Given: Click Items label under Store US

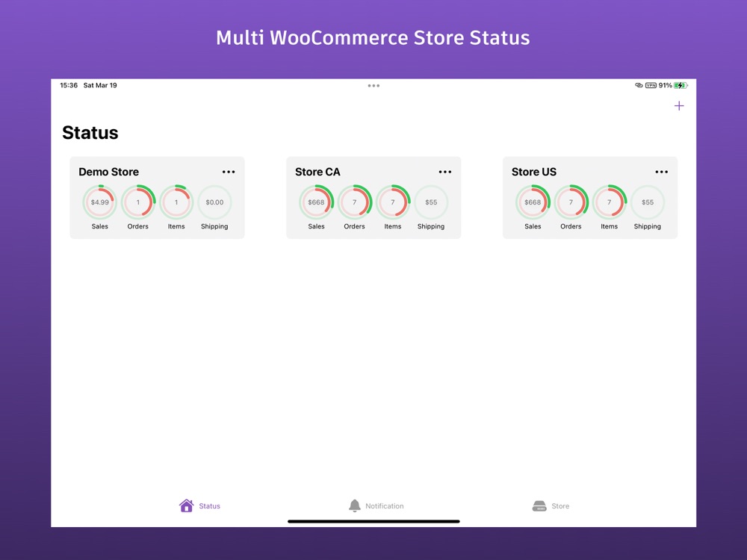Looking at the screenshot, I should [609, 226].
